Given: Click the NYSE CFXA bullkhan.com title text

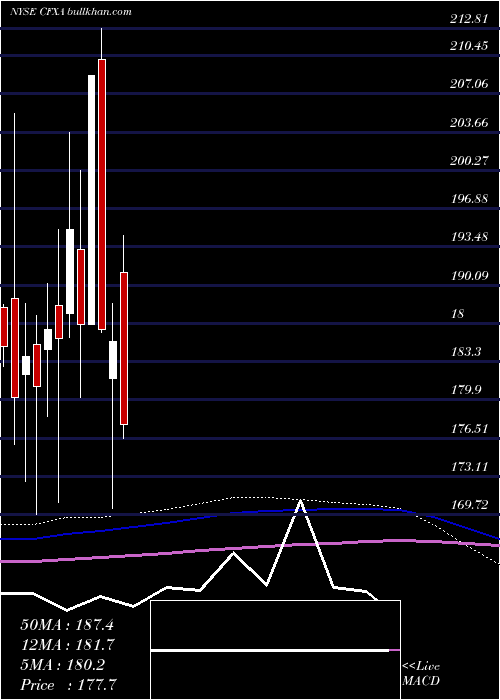Looking at the screenshot, I should tap(71, 12).
